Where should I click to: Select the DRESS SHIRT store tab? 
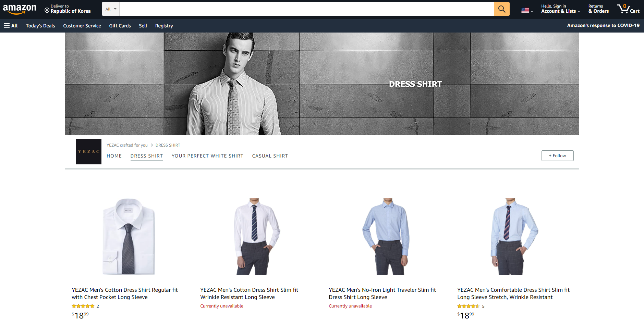coord(147,156)
